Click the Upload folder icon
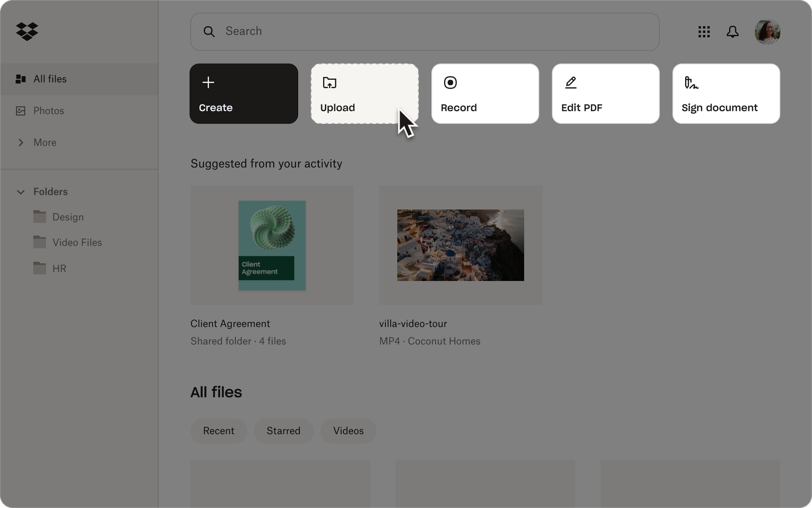Image resolution: width=812 pixels, height=508 pixels. coord(330,82)
